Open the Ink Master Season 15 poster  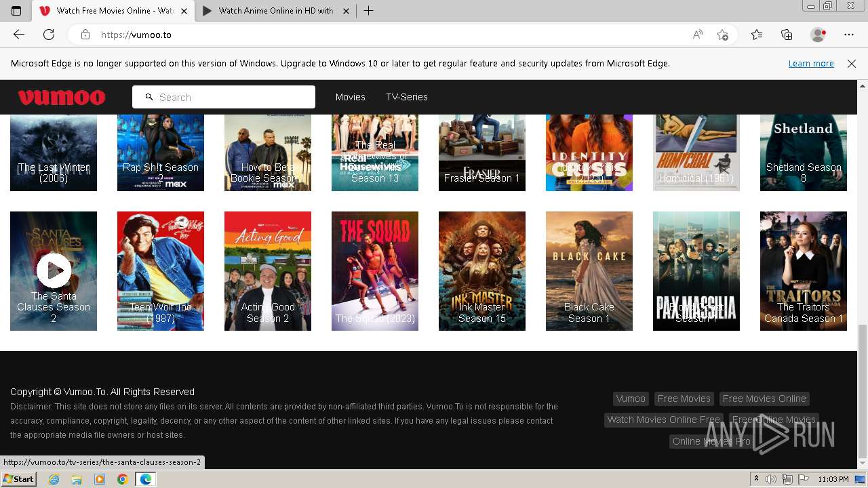coord(482,271)
